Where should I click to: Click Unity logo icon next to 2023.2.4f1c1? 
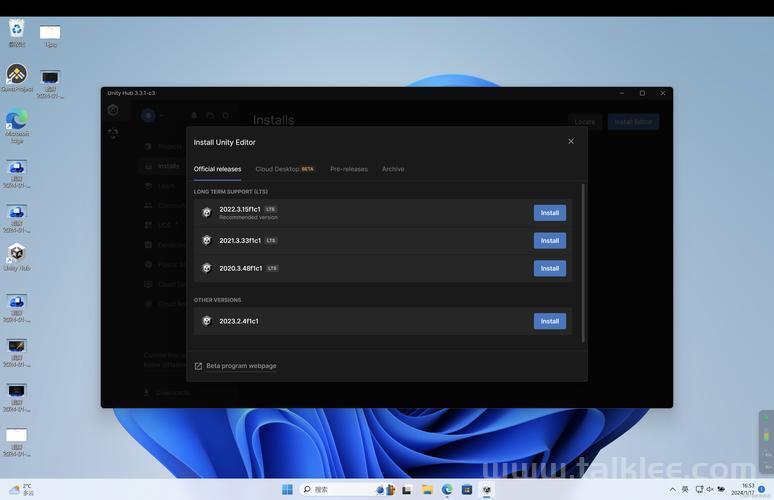coord(207,321)
